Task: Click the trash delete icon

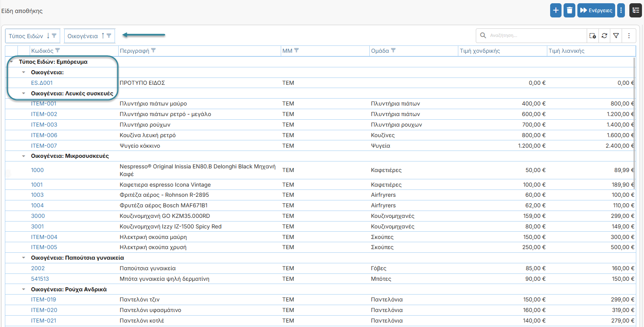Action: 570,10
